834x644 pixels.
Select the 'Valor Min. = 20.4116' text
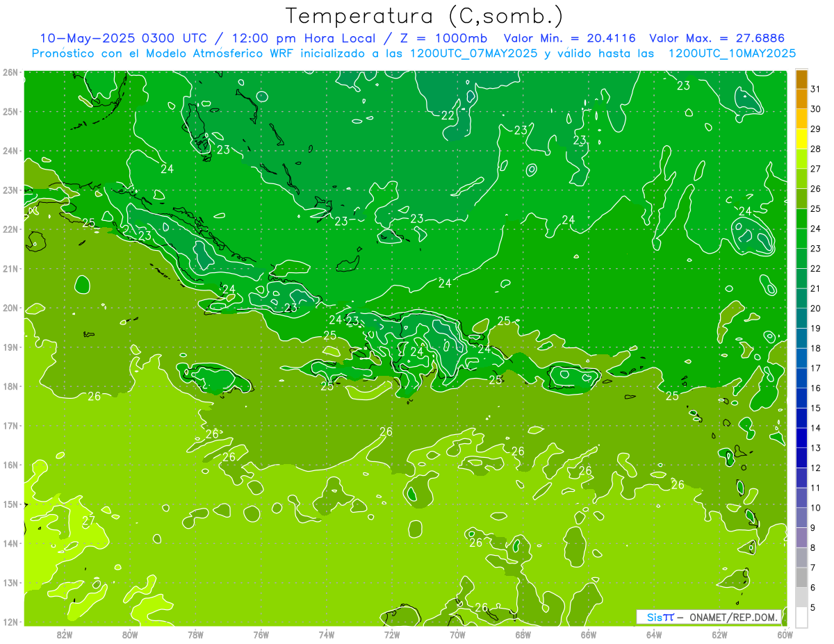(569, 38)
